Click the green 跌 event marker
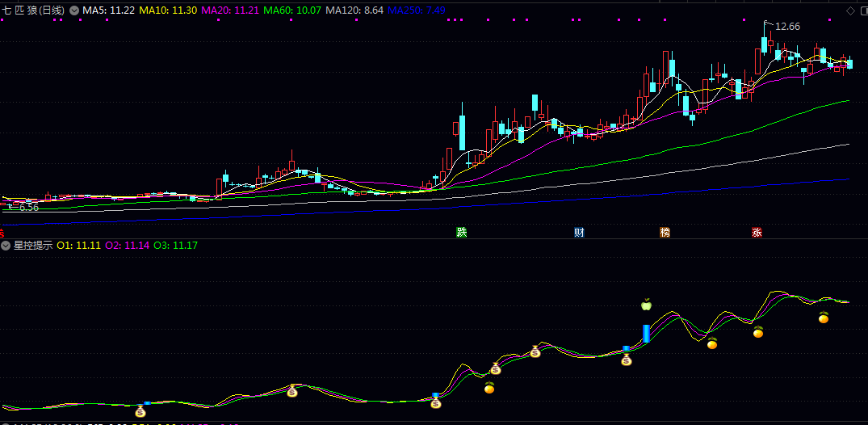Image resolution: width=868 pixels, height=425 pixels. (462, 233)
